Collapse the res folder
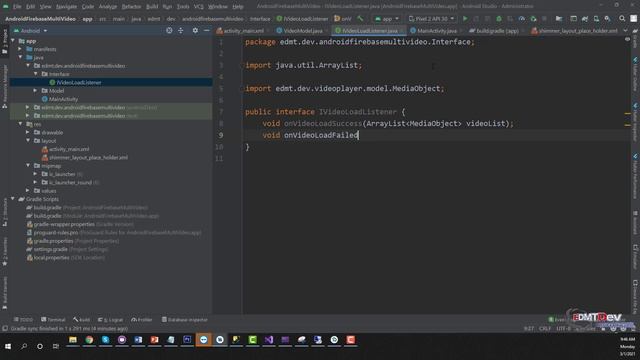The image size is (640, 360). (20, 124)
